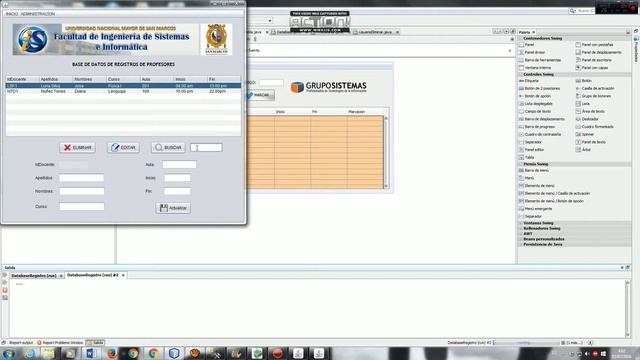
Task: Open Microsoft Word from taskbar
Action: click(91, 353)
